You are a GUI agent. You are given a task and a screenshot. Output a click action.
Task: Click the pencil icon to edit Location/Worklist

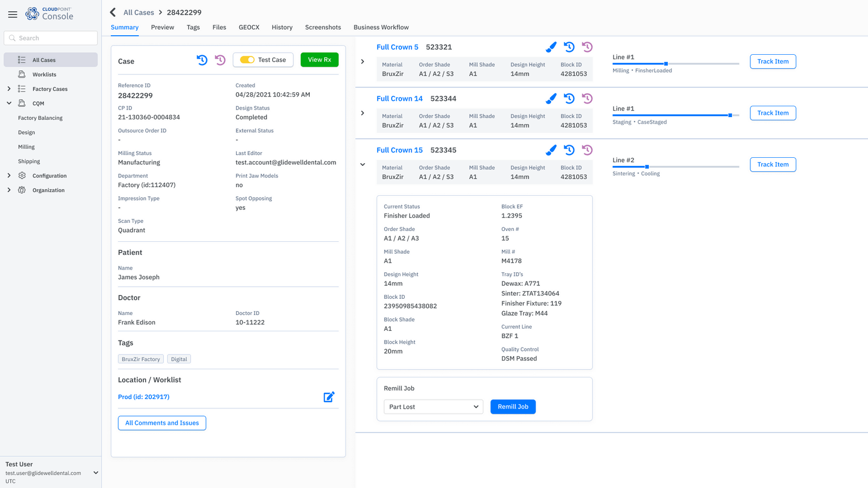point(329,396)
